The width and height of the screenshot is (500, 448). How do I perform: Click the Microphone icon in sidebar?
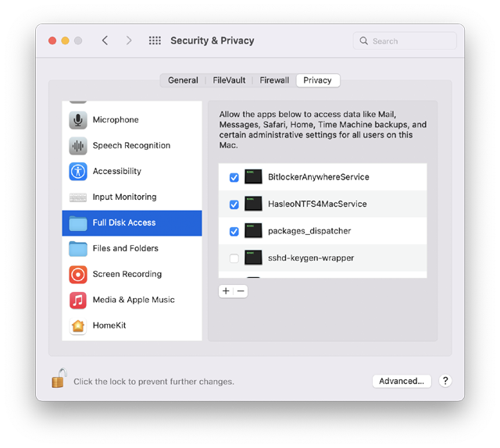point(78,120)
